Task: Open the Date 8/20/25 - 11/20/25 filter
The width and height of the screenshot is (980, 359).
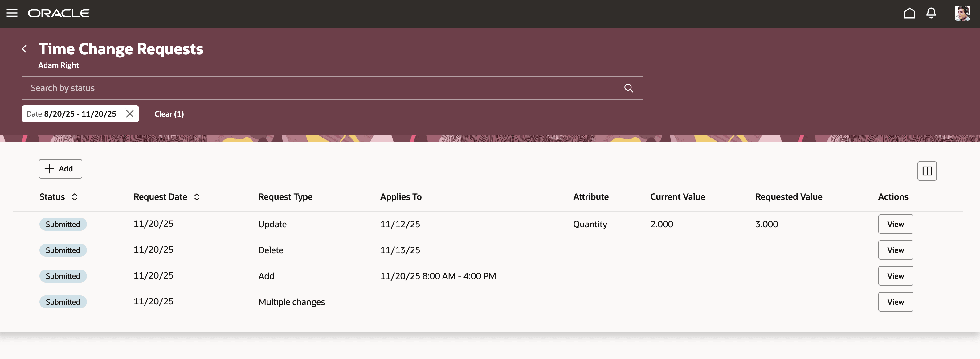Action: 71,114
